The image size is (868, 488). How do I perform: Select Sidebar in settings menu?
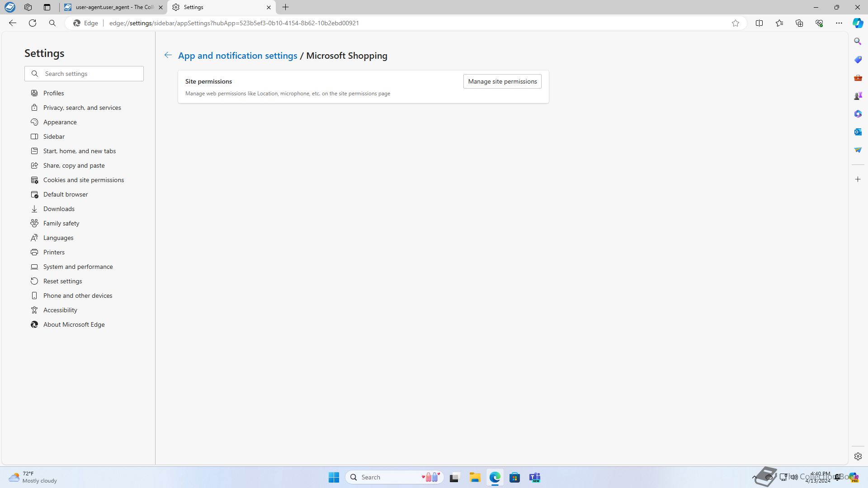(x=54, y=136)
